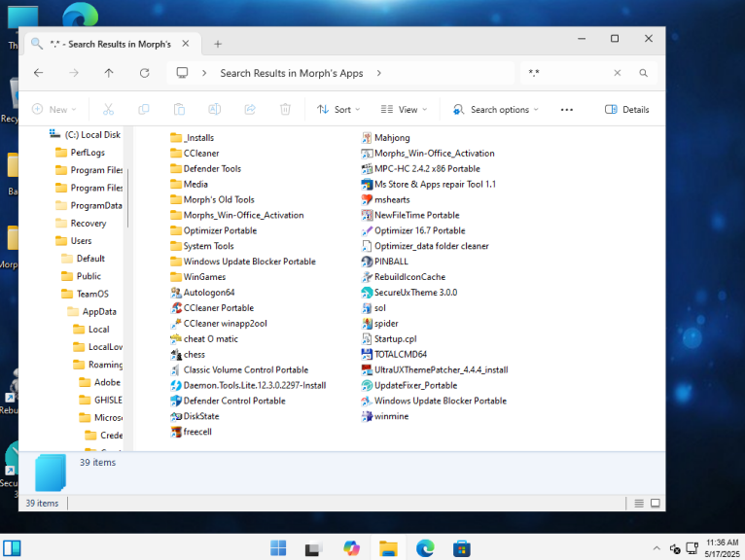745x560 pixels.
Task: Toggle the Details pane button
Action: 626,110
